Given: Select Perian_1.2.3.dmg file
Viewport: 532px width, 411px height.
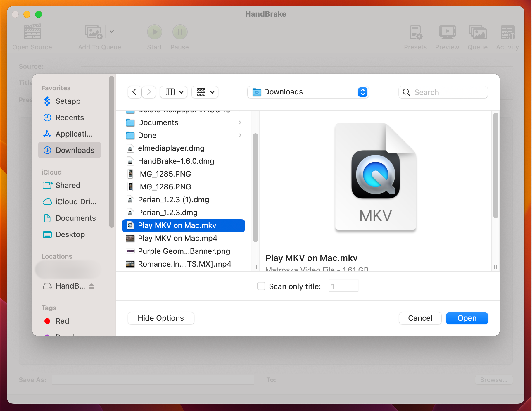Looking at the screenshot, I should 184,213.
